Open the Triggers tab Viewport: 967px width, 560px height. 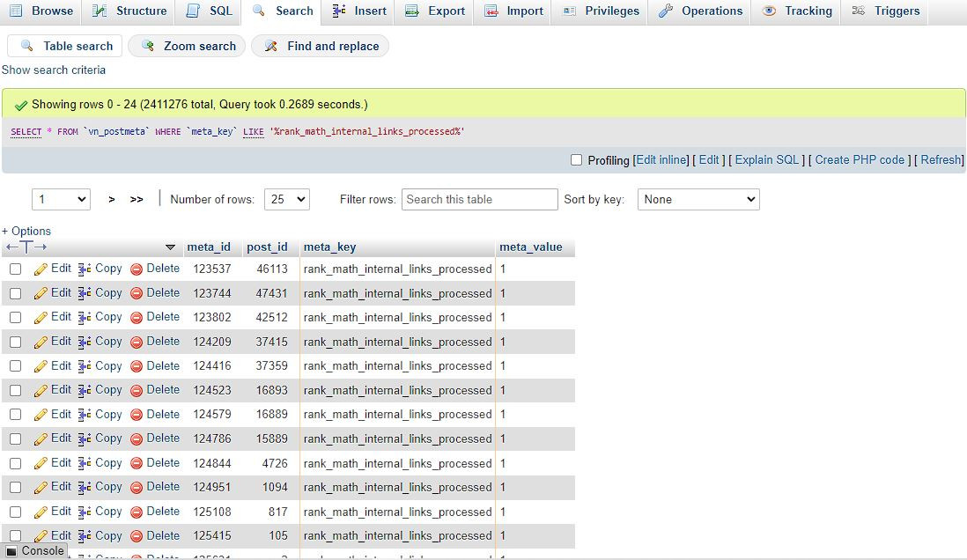tap(885, 11)
